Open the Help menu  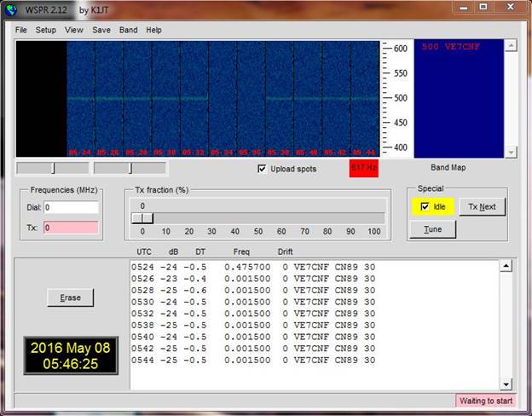[x=153, y=30]
